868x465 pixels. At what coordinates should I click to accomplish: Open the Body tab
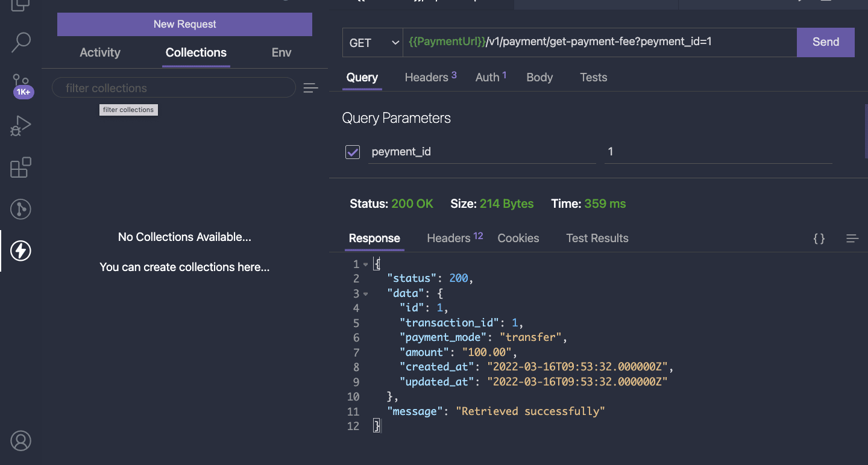539,77
